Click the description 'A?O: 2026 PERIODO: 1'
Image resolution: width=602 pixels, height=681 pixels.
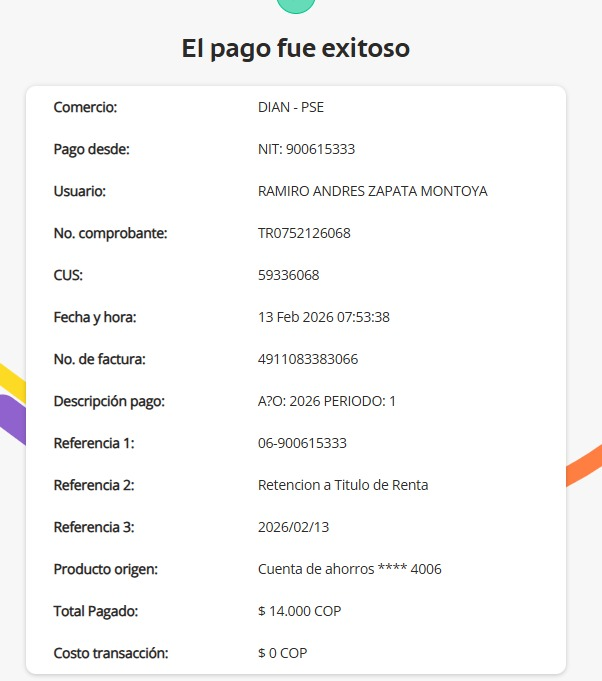click(x=327, y=401)
